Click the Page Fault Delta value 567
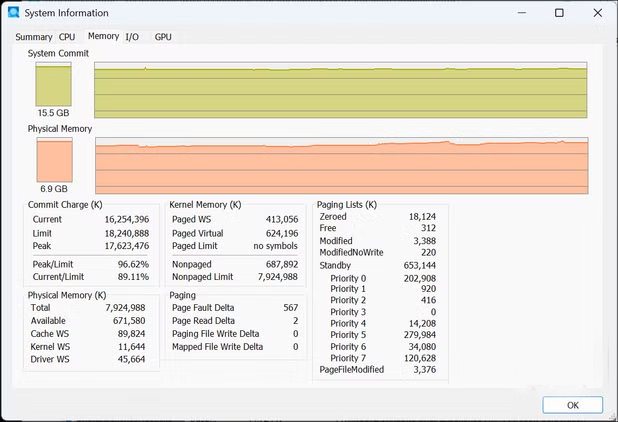Image resolution: width=618 pixels, height=422 pixels. click(x=290, y=308)
